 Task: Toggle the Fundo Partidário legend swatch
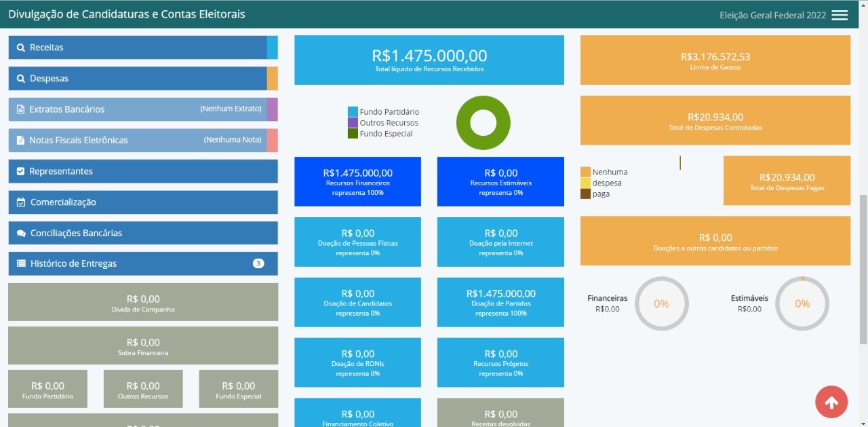tap(353, 112)
